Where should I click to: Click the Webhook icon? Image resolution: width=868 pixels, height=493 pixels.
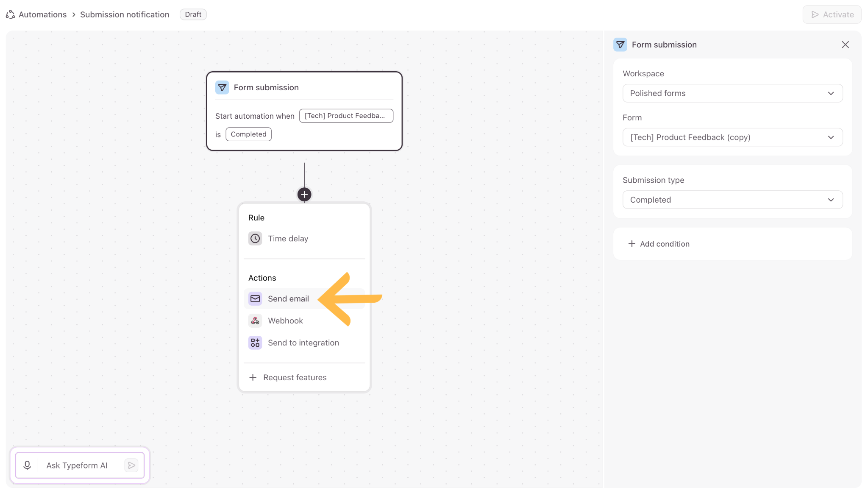[x=255, y=321]
